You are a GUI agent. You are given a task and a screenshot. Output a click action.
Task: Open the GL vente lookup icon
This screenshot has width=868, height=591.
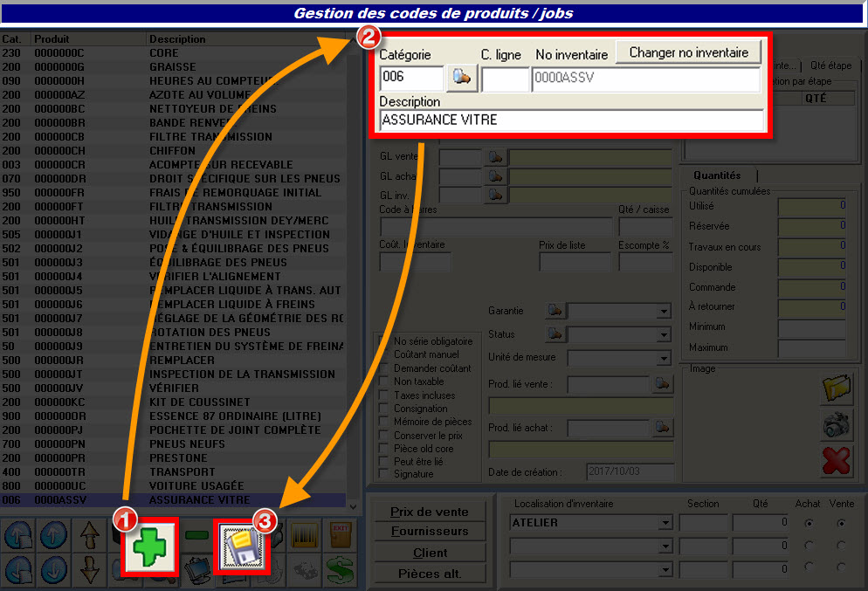tap(495, 157)
